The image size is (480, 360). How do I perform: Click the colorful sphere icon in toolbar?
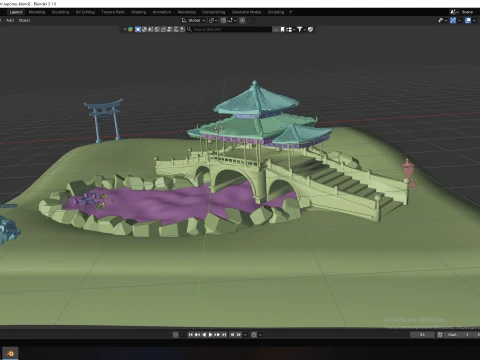coord(130,29)
